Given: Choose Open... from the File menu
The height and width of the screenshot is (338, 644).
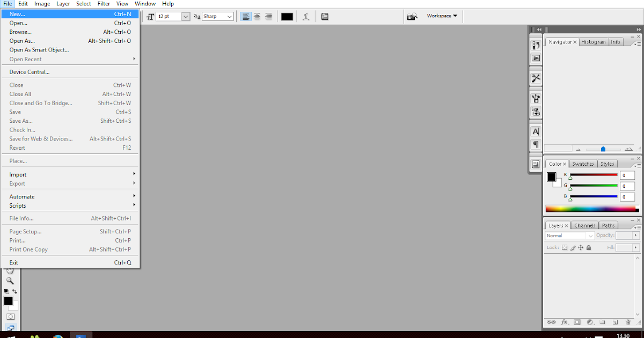Looking at the screenshot, I should click(70, 23).
